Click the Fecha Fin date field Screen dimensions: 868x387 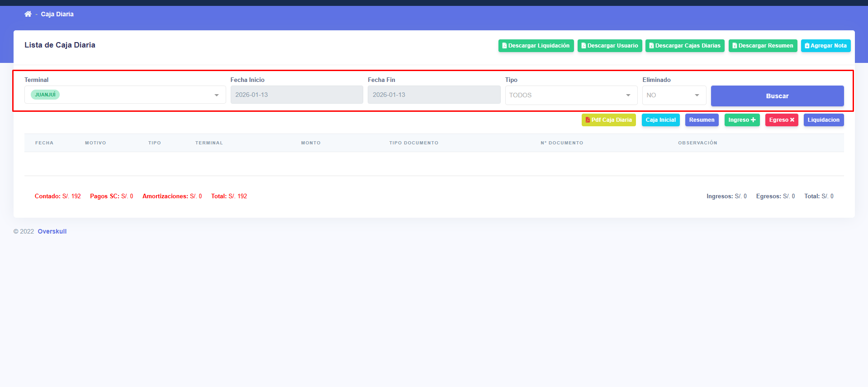[x=433, y=95]
